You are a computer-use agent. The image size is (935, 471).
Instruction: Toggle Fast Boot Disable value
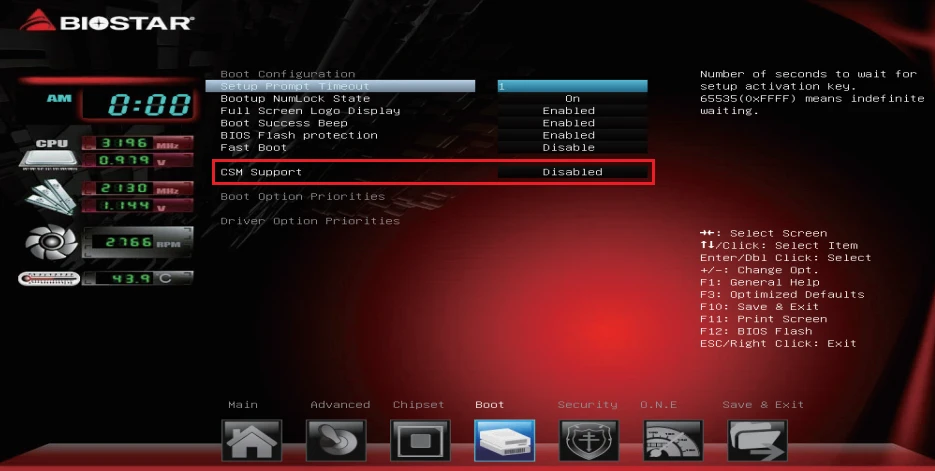pyautogui.click(x=568, y=147)
